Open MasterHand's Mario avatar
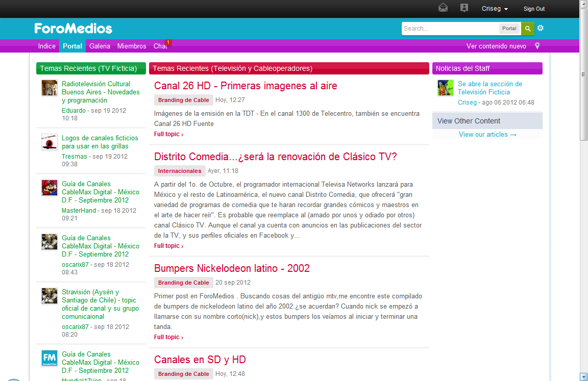The width and height of the screenshot is (588, 381). tap(50, 188)
